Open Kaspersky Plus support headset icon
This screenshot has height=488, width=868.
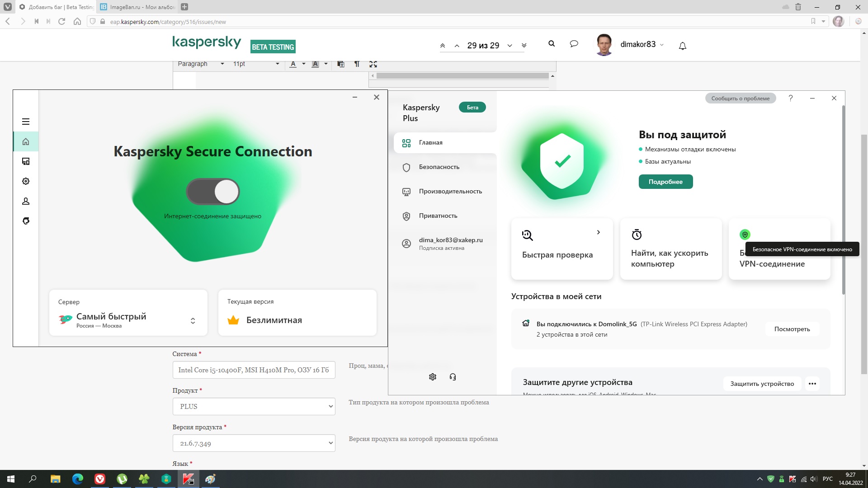[453, 377]
